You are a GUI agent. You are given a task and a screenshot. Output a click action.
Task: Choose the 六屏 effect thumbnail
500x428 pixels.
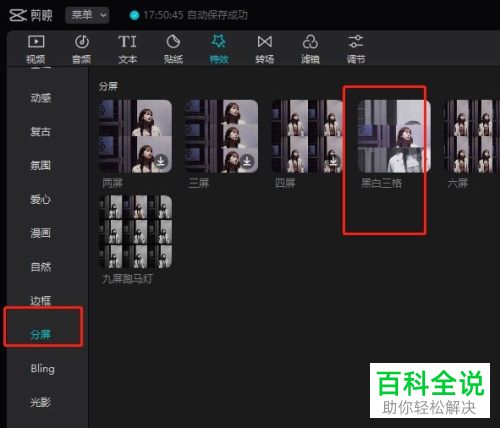[x=472, y=136]
